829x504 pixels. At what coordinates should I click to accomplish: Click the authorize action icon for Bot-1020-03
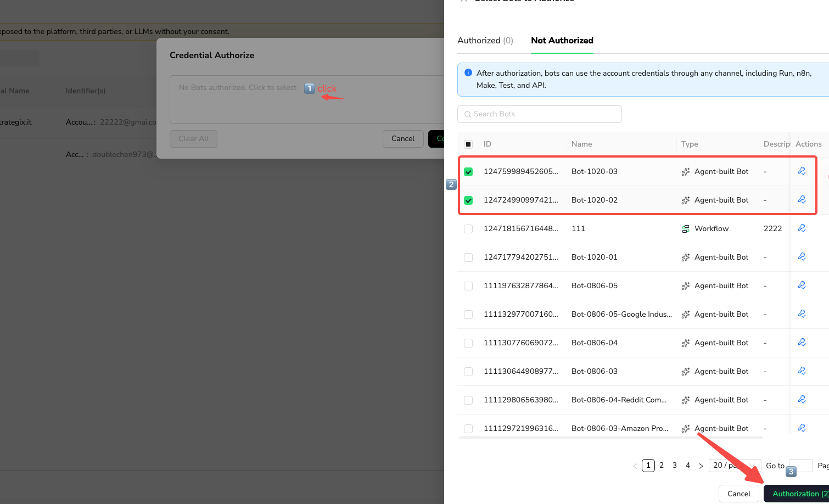(x=802, y=171)
